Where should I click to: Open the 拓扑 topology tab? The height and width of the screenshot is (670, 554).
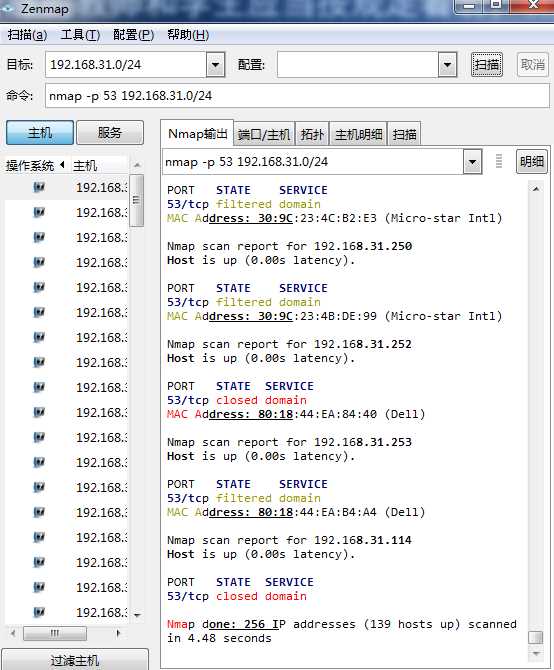tap(312, 135)
